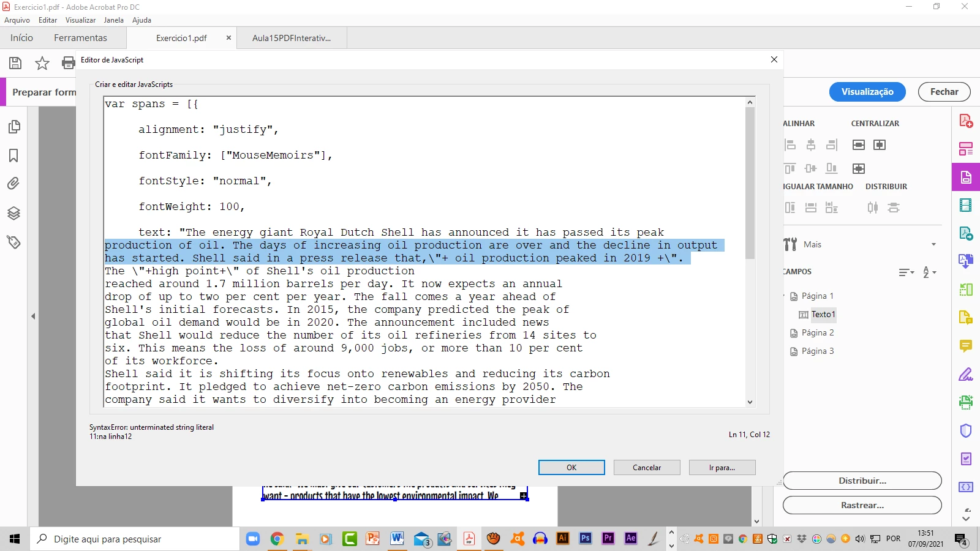The image size is (980, 551).
Task: Click the Visualização preview button
Action: 867,92
